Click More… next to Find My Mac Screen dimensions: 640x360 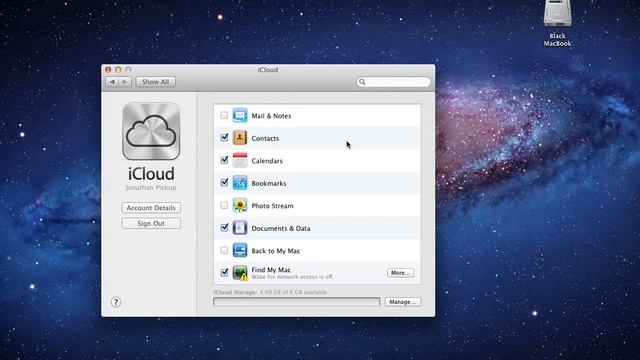coord(400,273)
